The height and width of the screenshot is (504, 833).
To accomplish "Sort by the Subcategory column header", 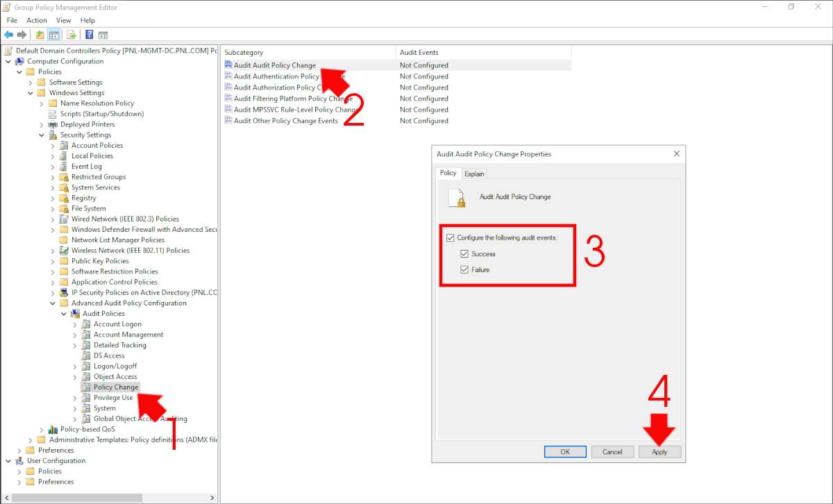I will pos(308,53).
